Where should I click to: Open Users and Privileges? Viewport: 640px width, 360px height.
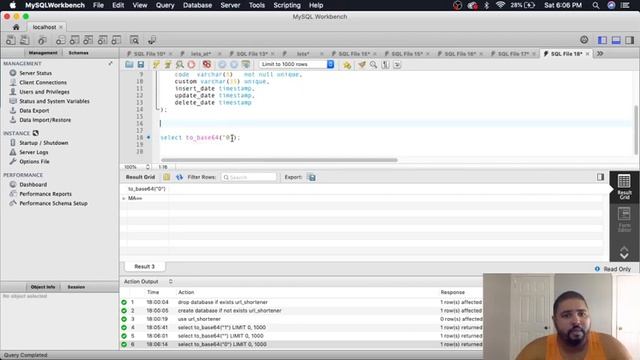pyautogui.click(x=44, y=92)
